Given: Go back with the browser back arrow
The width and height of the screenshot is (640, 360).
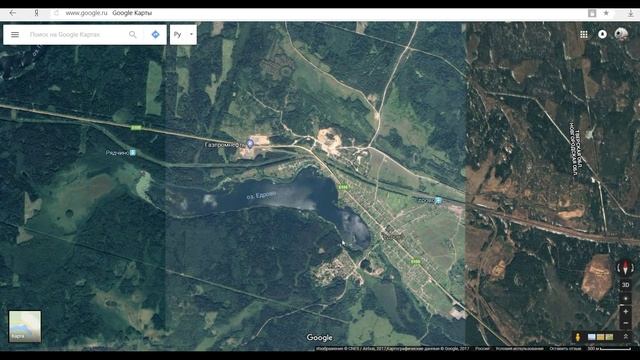Looking at the screenshot, I should click(13, 13).
